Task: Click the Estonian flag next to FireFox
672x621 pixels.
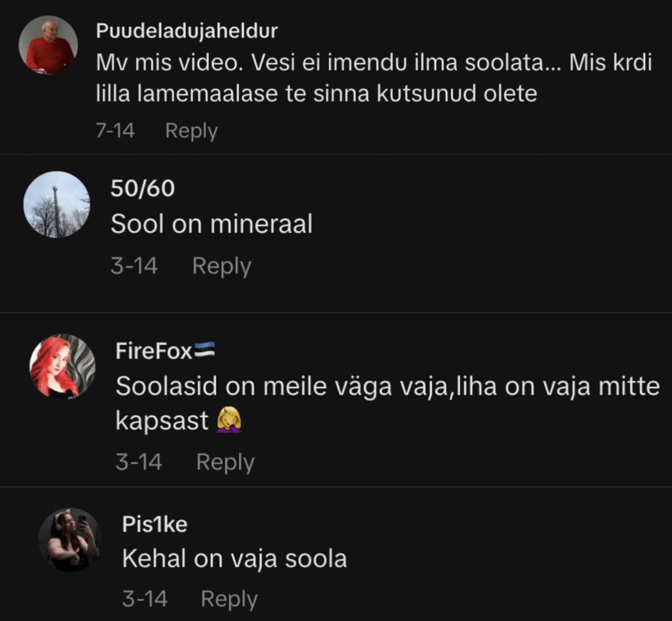Action: [x=205, y=351]
